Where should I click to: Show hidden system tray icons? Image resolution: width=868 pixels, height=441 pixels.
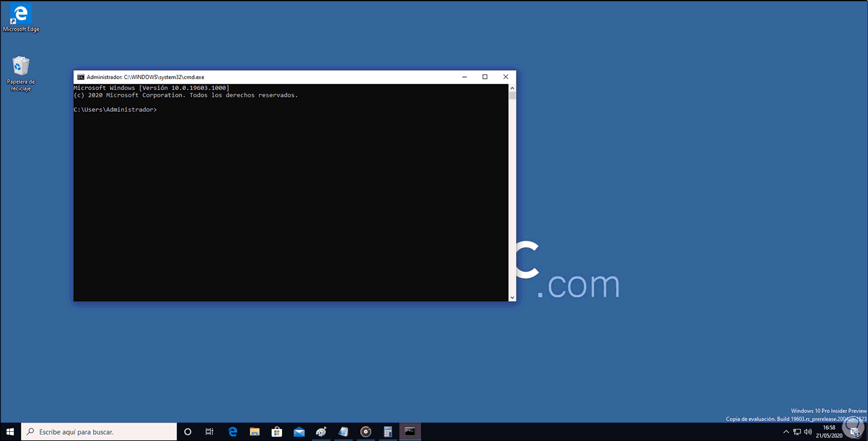pos(786,432)
